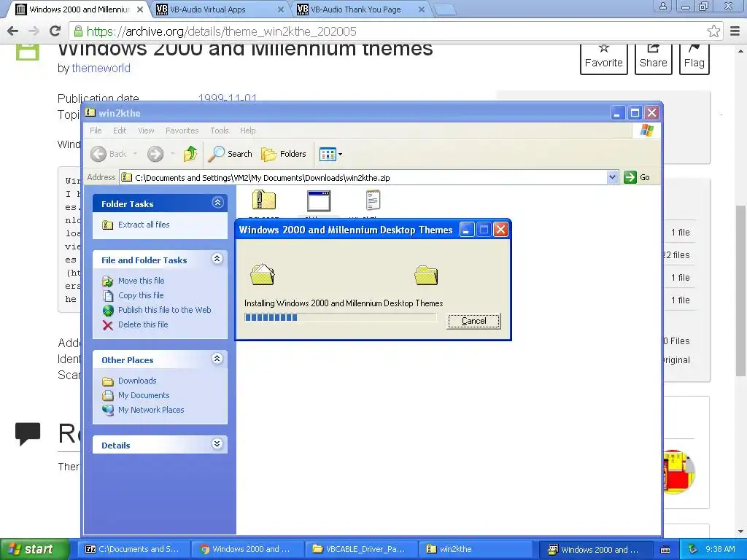Open the Back history dropdown arrow
This screenshot has width=747, height=560.
(x=135, y=154)
